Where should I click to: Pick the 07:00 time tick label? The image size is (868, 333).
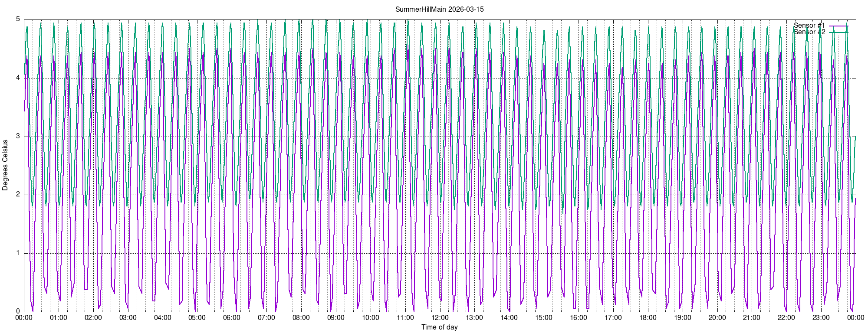(x=266, y=318)
